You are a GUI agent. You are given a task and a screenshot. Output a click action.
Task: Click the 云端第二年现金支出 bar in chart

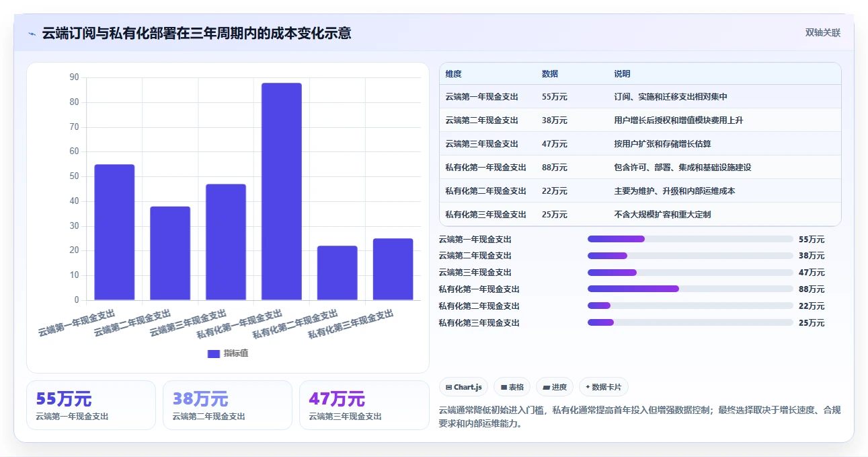pos(170,253)
